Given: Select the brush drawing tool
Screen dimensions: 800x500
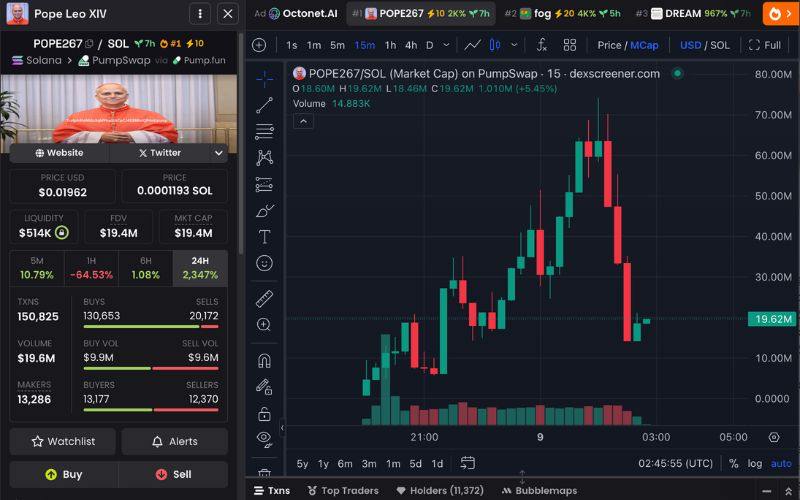Looking at the screenshot, I should click(x=264, y=211).
